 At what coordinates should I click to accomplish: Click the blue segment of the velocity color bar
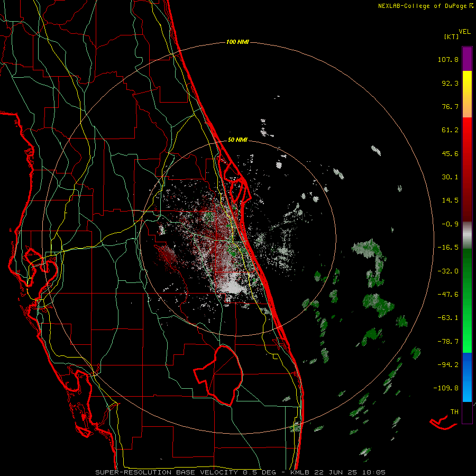tap(467, 377)
